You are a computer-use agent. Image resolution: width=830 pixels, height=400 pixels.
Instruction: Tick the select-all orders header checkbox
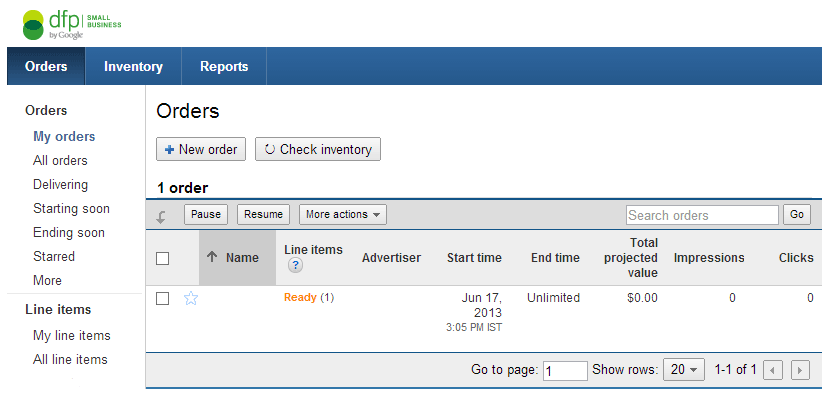coord(163,258)
